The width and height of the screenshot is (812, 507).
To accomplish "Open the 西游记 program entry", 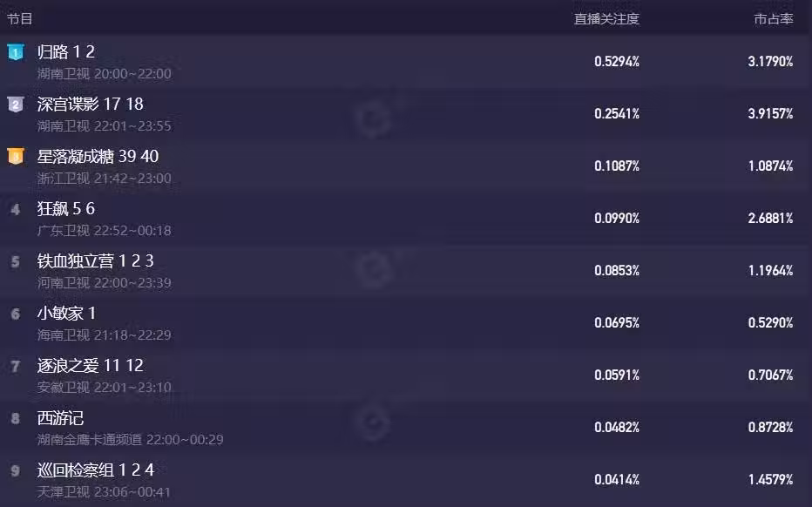I will pyautogui.click(x=60, y=418).
